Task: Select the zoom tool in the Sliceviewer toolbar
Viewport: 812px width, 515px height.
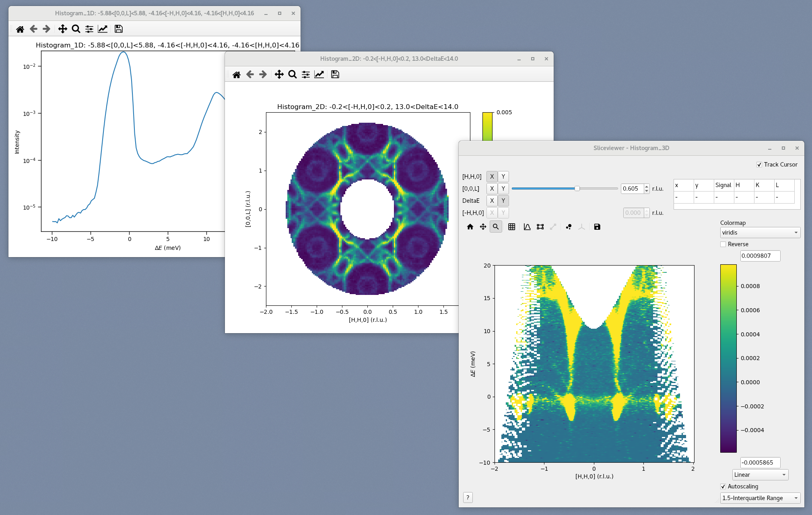Action: point(495,227)
